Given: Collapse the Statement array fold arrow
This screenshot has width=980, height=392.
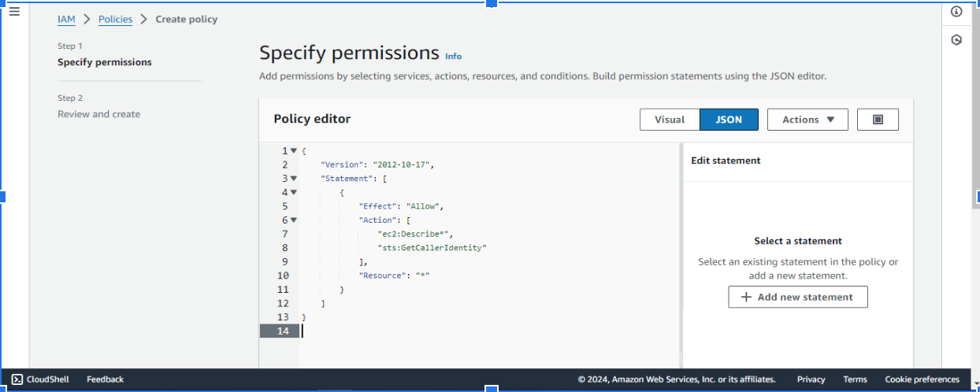Looking at the screenshot, I should pos(294,178).
